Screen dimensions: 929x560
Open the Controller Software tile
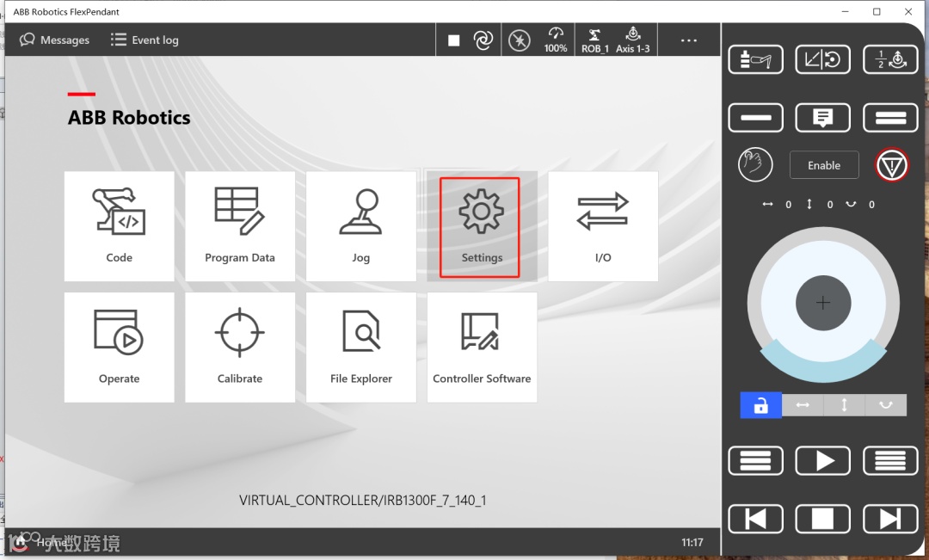tap(482, 348)
